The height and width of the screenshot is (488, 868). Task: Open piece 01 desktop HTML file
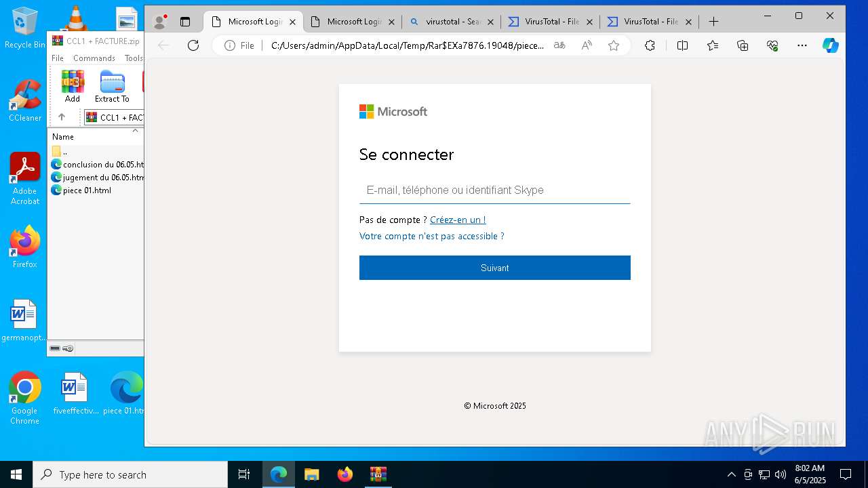tap(125, 393)
